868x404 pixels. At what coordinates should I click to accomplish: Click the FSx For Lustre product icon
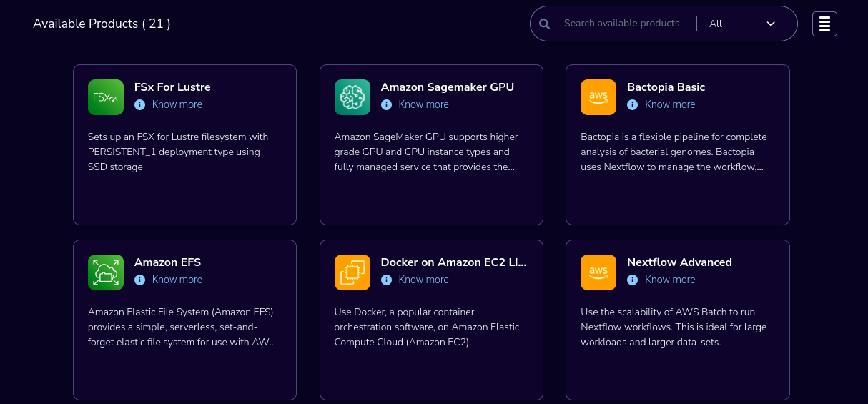106,97
